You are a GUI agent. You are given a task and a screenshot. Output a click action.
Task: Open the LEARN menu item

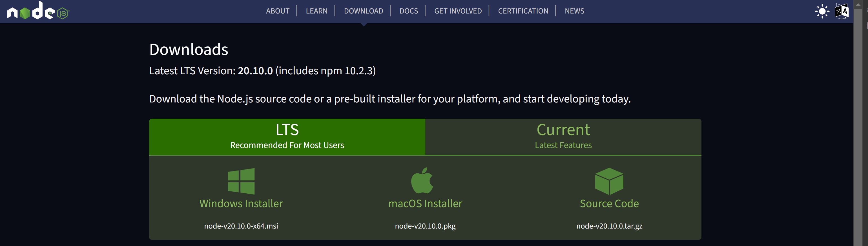(x=316, y=11)
